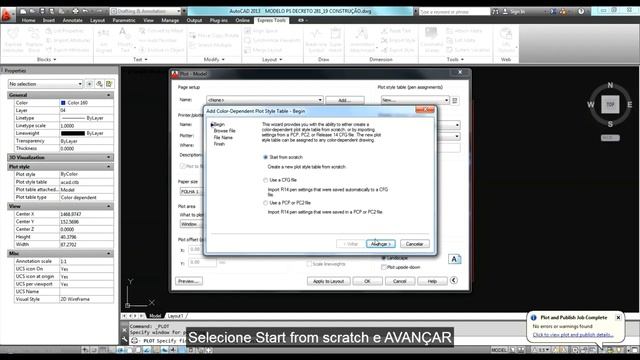Viewport: 640px width, 360px height.
Task: Click the Move Copy Rotate tool
Action: point(214,36)
